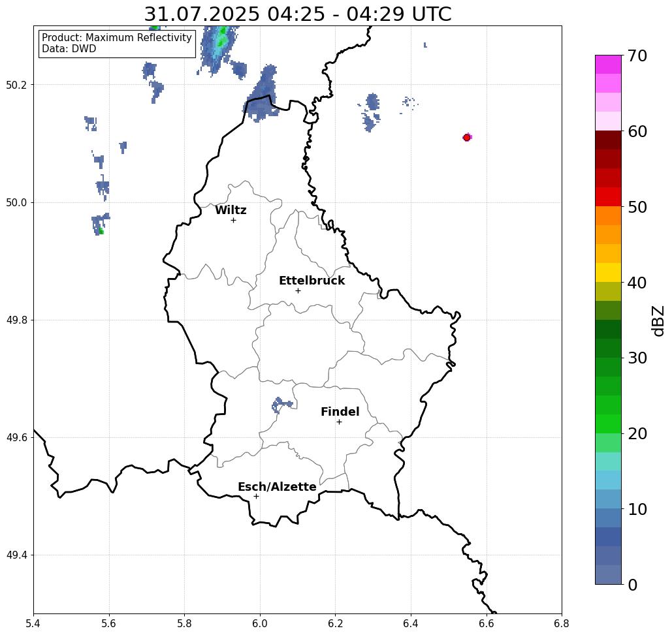Click the Findel station label
672x635 pixels.
point(340,412)
